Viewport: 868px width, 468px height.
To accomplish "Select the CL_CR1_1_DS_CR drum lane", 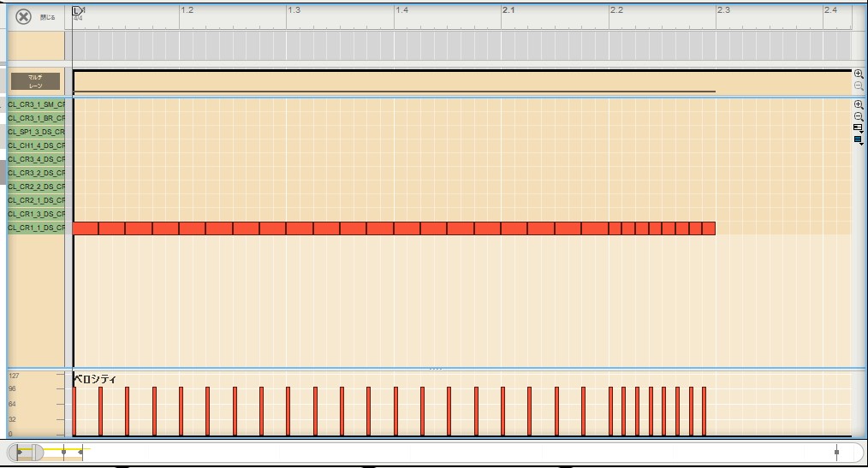I will [x=36, y=228].
